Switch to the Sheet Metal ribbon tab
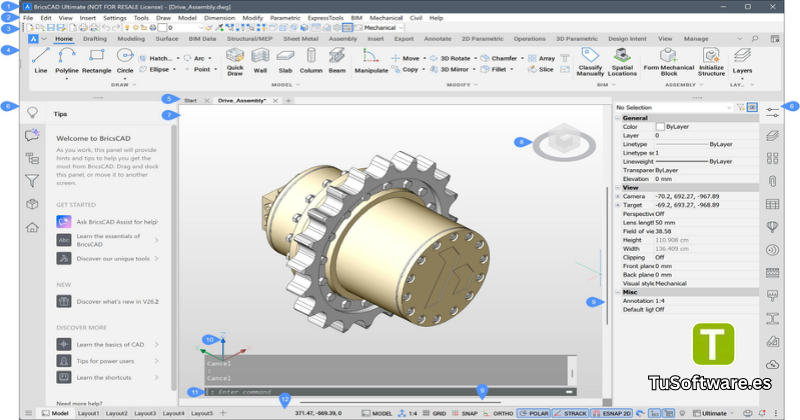Screen dimensions: 800x420 pyautogui.click(x=301, y=39)
